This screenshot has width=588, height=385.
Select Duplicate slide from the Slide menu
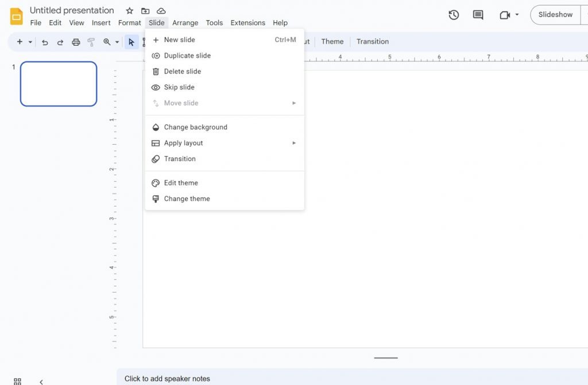point(185,55)
